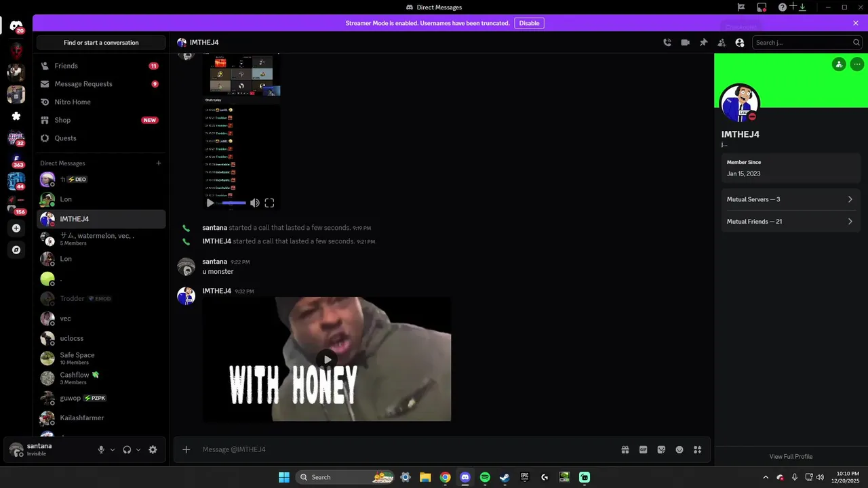Open inbox flag icon in title bar
Screen dimensions: 868x488
click(741, 7)
